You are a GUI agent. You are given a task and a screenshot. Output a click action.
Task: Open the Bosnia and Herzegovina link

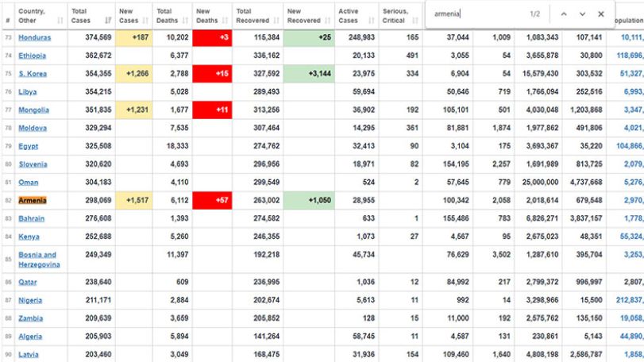(39, 260)
